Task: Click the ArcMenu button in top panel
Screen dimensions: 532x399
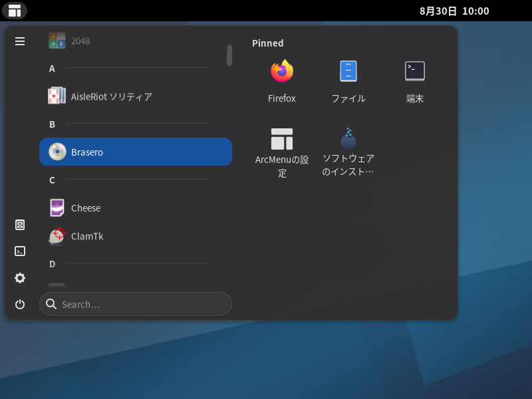Action: (x=15, y=11)
